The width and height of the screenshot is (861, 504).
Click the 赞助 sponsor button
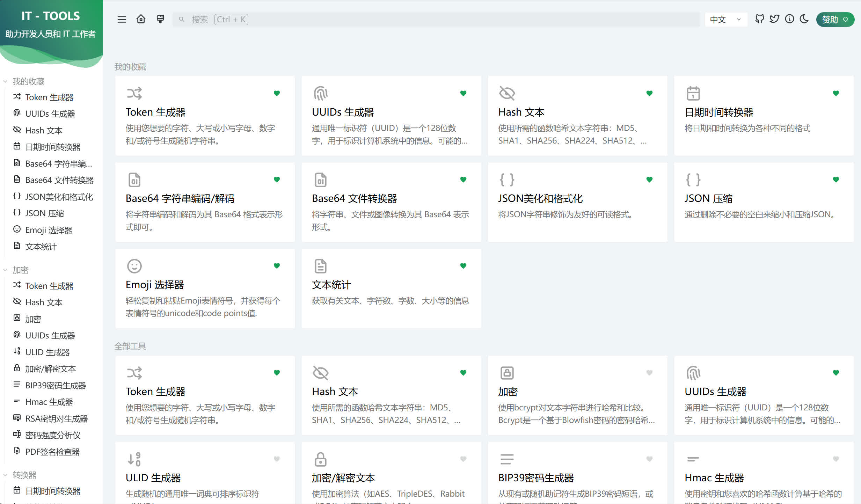[x=835, y=20]
